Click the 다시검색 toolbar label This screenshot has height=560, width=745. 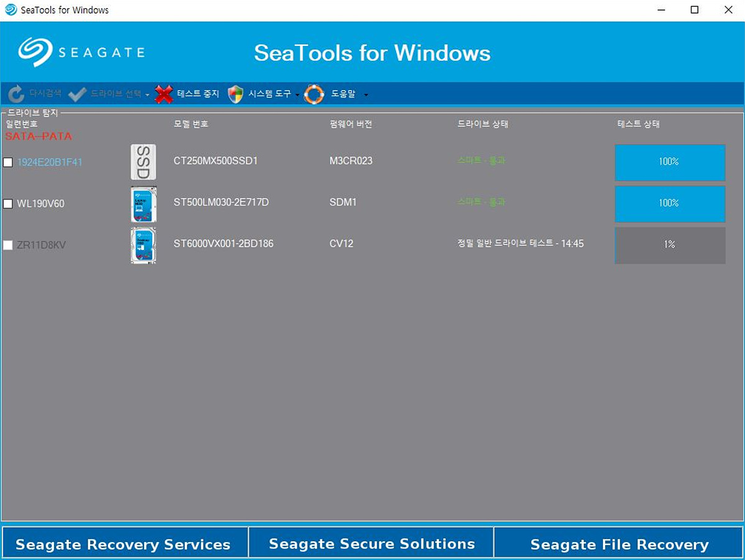pyautogui.click(x=45, y=94)
